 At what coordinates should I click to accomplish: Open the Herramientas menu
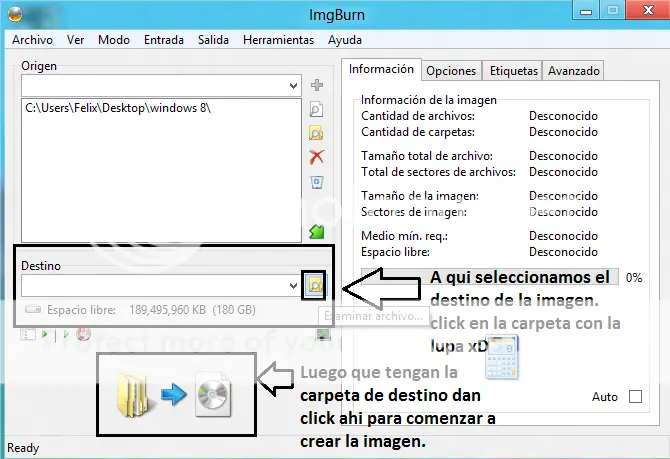point(278,40)
